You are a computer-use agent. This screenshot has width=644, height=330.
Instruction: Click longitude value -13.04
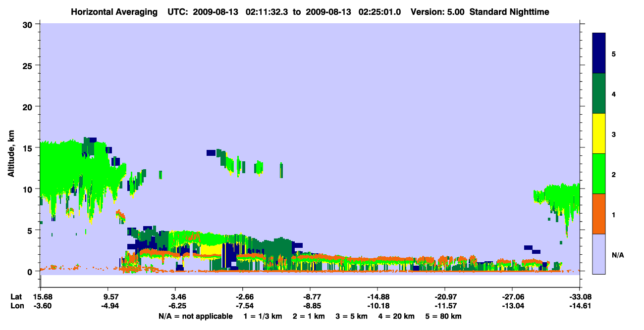click(512, 306)
